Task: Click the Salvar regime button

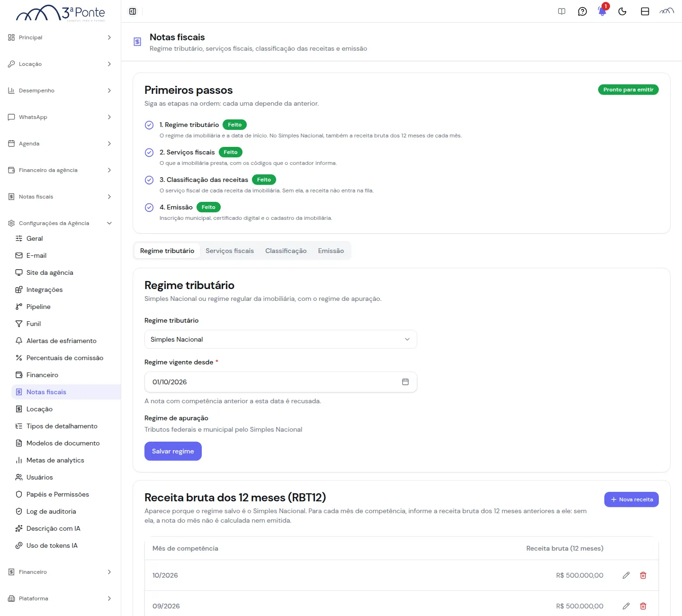Action: click(173, 451)
